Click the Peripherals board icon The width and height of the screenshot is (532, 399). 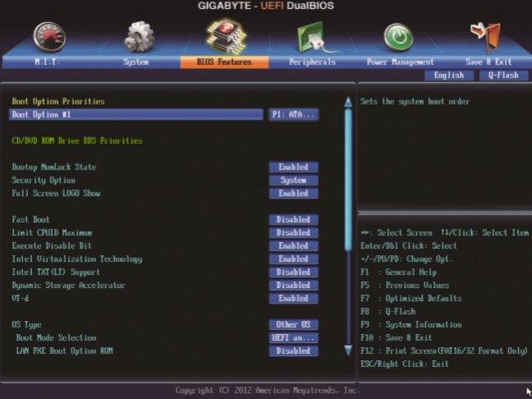click(314, 37)
